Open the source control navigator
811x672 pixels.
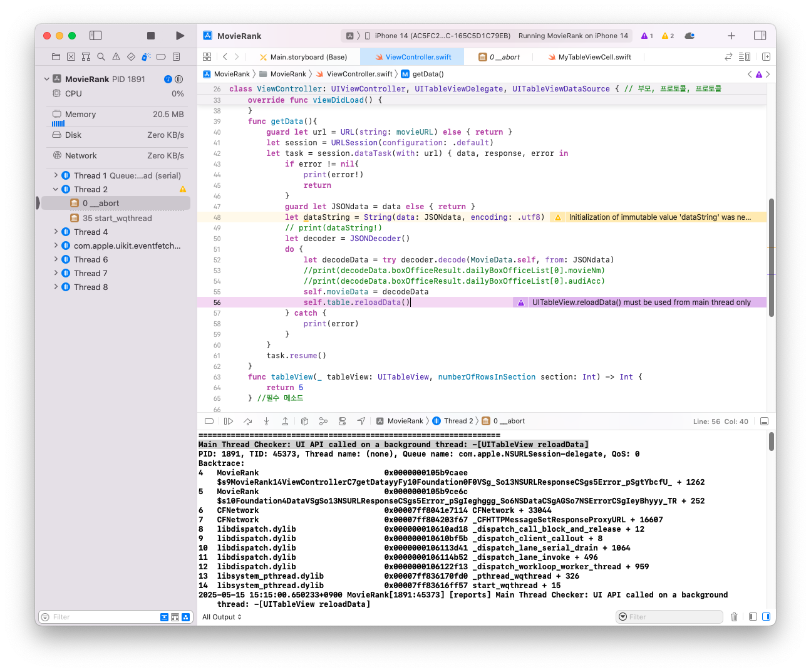click(71, 56)
